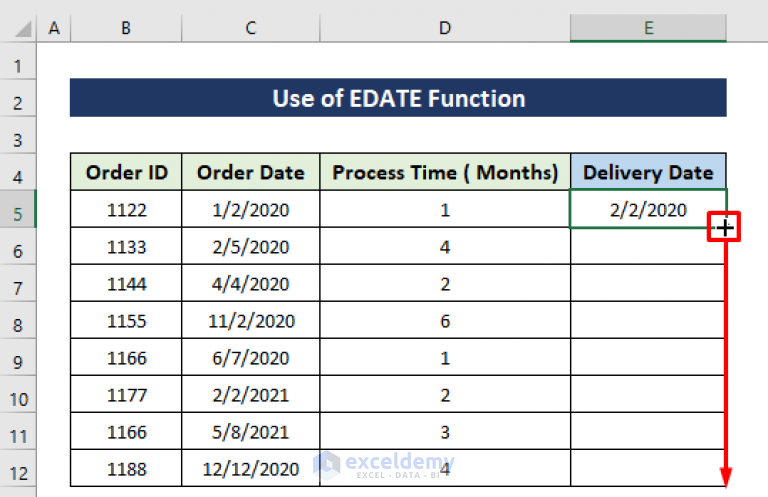Select the delivery date 2/2/2020 cell
Screen dimensions: 768x497
648,210
